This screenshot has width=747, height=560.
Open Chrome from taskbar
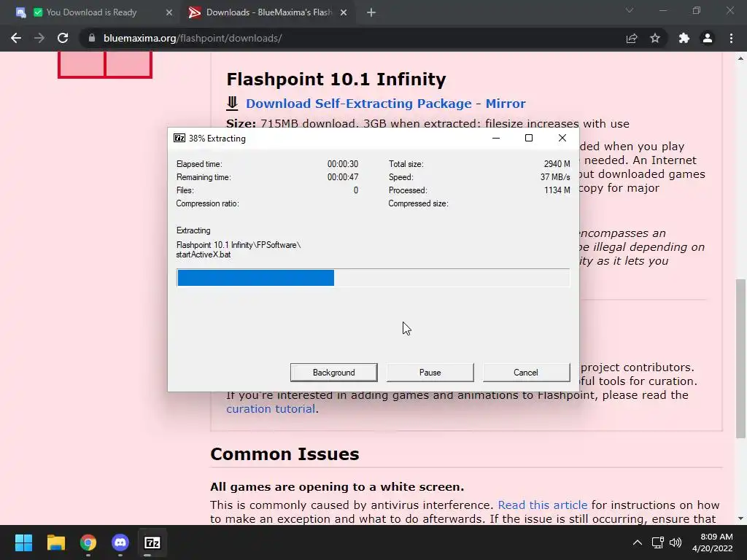point(88,542)
